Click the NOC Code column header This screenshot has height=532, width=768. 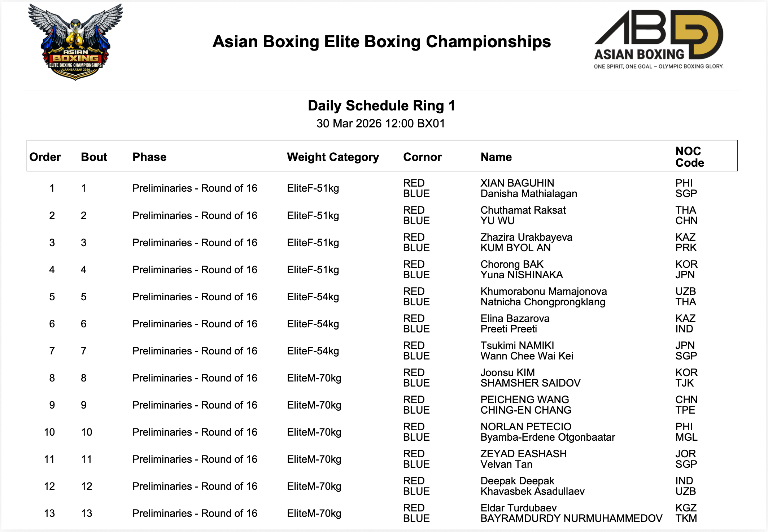(689, 157)
